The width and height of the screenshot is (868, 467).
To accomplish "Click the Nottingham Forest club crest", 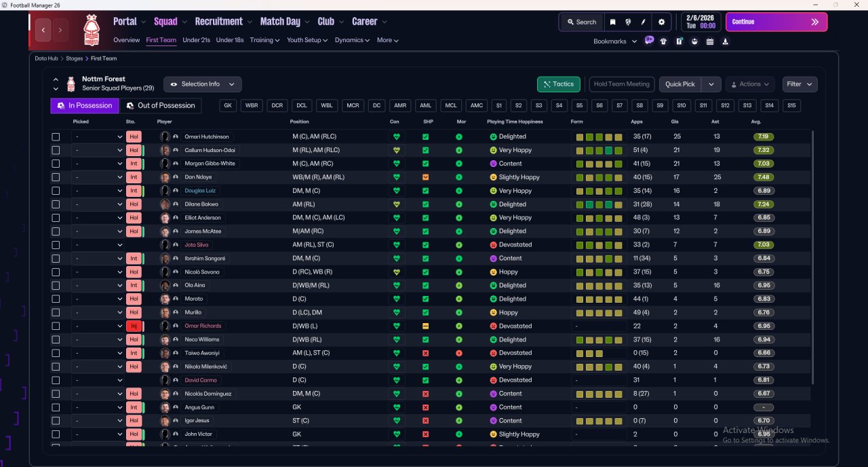I will tap(91, 30).
